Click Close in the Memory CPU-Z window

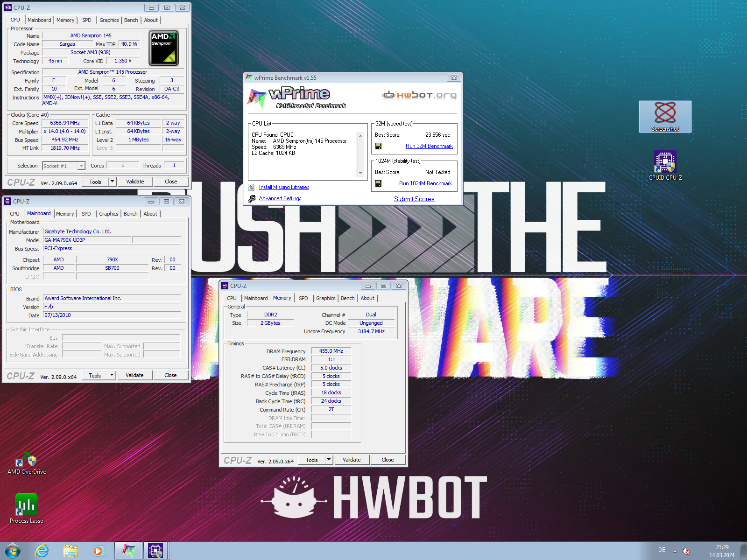(388, 460)
